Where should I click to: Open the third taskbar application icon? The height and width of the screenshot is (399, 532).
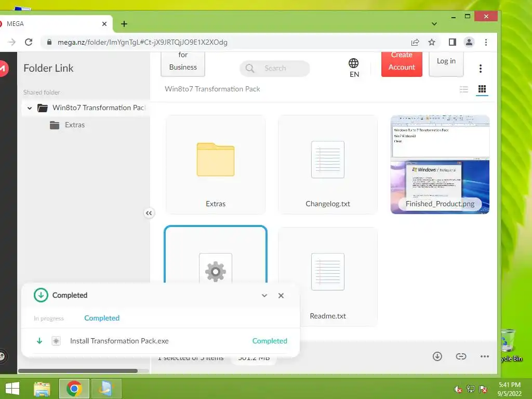(106, 389)
